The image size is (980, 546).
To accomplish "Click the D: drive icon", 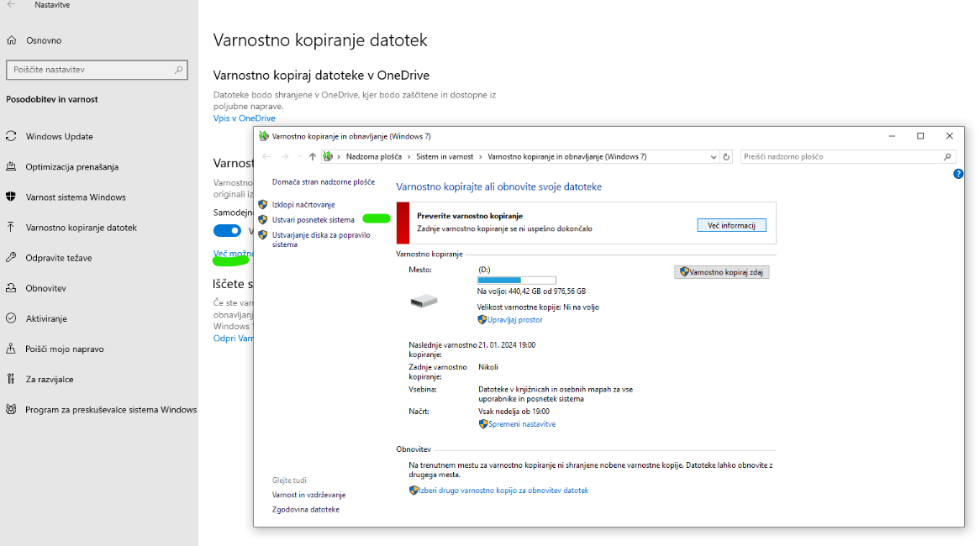I will point(424,301).
